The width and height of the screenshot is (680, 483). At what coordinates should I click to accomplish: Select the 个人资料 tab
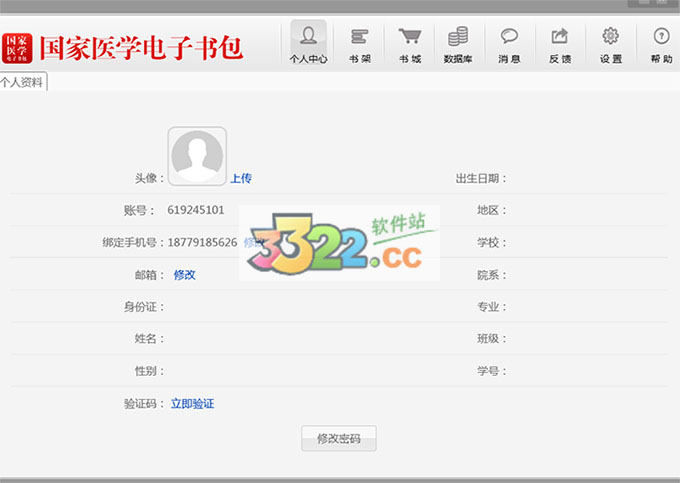tap(23, 82)
